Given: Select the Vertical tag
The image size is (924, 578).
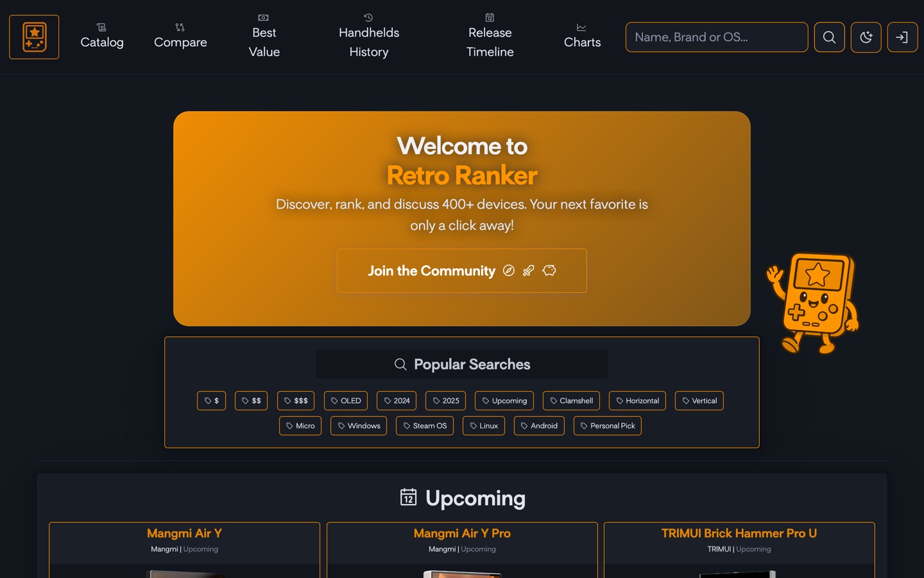Looking at the screenshot, I should 699,401.
